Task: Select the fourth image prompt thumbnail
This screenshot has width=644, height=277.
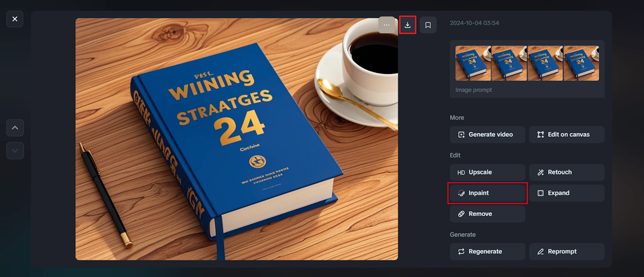Action: click(581, 63)
